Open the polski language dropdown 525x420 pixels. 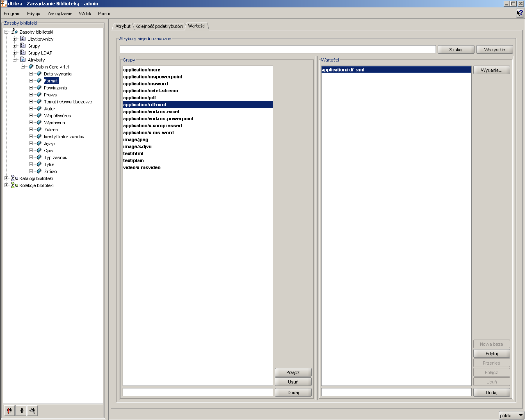511,415
